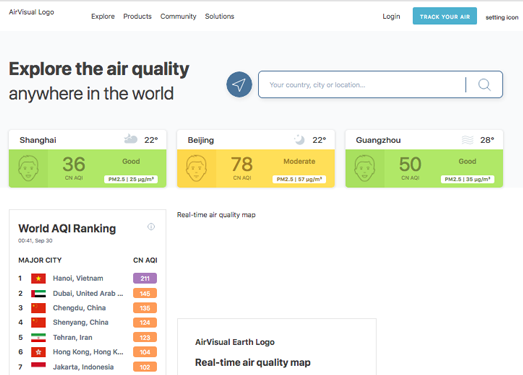Select Jakarta, Indonesia in ranking
This screenshot has height=375, width=523.
coord(83,367)
